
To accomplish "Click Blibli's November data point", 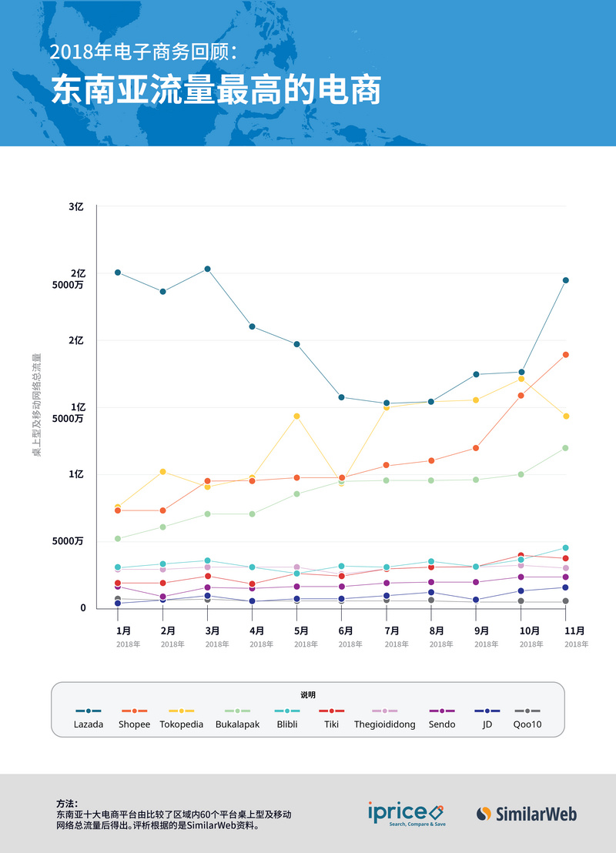I will click(565, 548).
